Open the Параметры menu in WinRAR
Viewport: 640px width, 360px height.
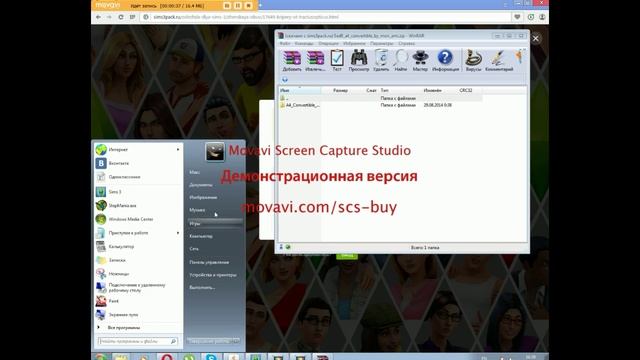(382, 43)
